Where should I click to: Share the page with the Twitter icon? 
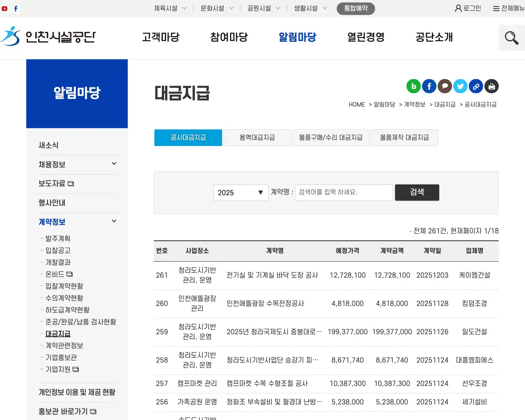pyautogui.click(x=460, y=86)
